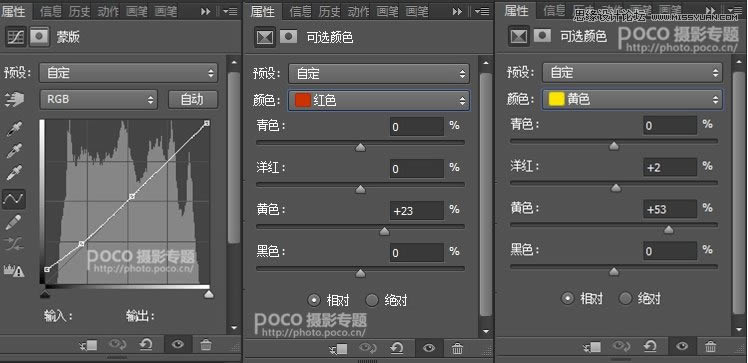
Task: Reset the yellow selective color adjustment
Action: coord(650,346)
